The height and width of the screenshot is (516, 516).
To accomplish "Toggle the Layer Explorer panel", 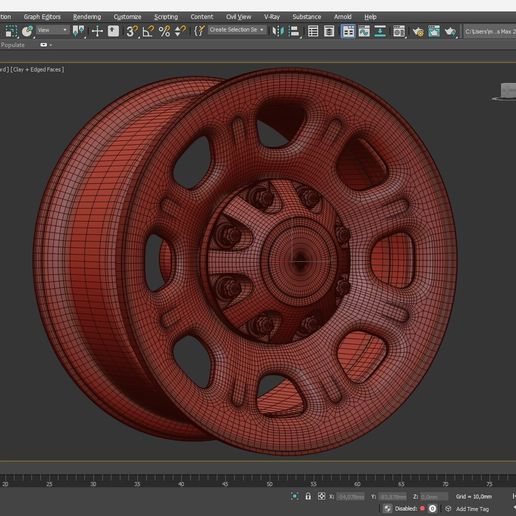I will coord(329,31).
